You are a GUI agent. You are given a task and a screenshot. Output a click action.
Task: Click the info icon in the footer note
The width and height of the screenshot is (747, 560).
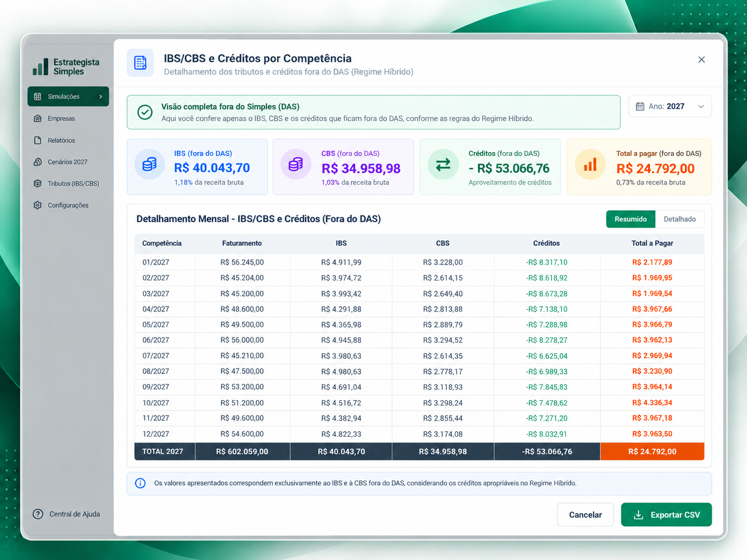[140, 483]
